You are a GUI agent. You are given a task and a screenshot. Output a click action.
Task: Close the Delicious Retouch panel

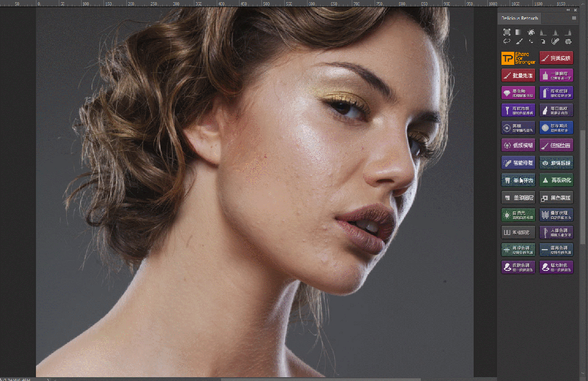tap(575, 10)
